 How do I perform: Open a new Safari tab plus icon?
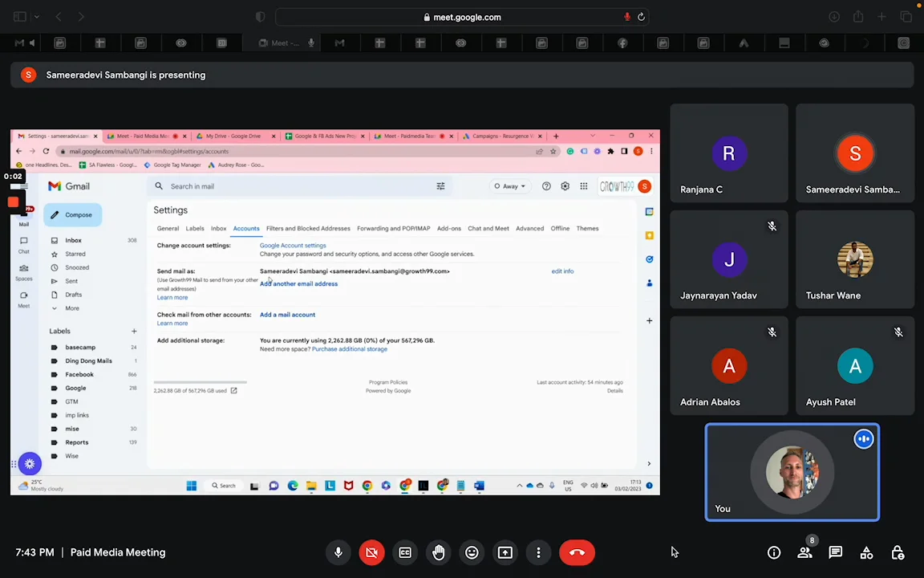881,17
